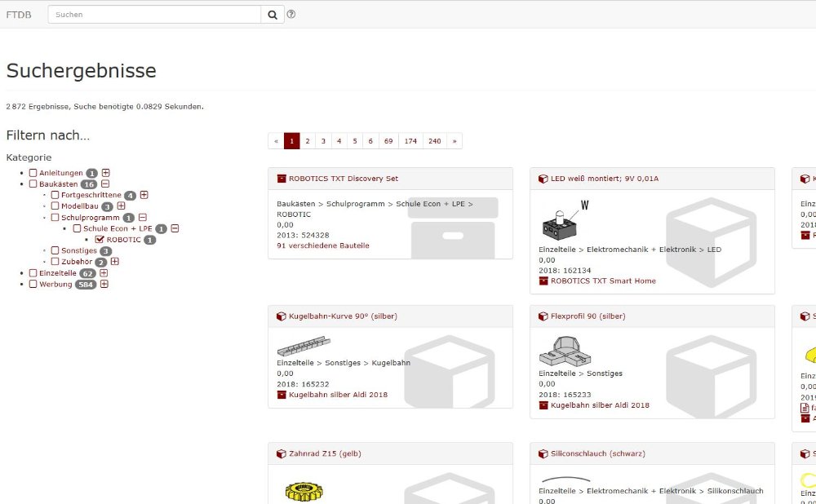Image resolution: width=816 pixels, height=504 pixels.
Task: Open the FTDB home link
Action: click(x=19, y=15)
